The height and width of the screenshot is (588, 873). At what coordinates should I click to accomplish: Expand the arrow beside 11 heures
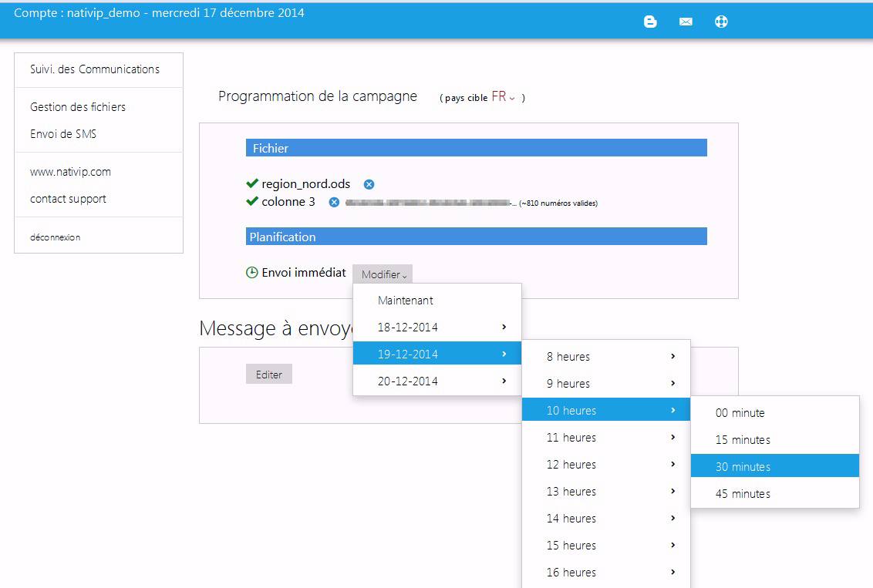click(673, 437)
